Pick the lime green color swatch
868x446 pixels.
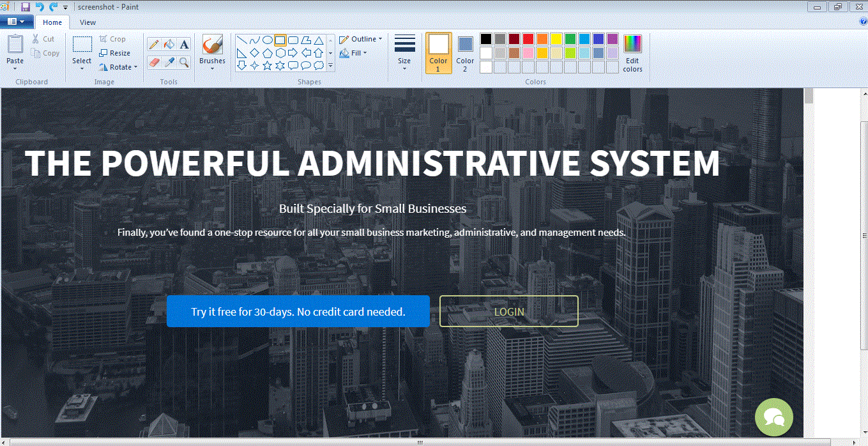570,53
